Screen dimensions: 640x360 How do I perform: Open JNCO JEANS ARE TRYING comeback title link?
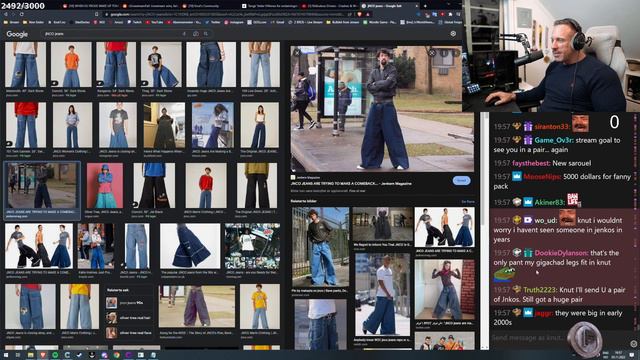tap(351, 184)
